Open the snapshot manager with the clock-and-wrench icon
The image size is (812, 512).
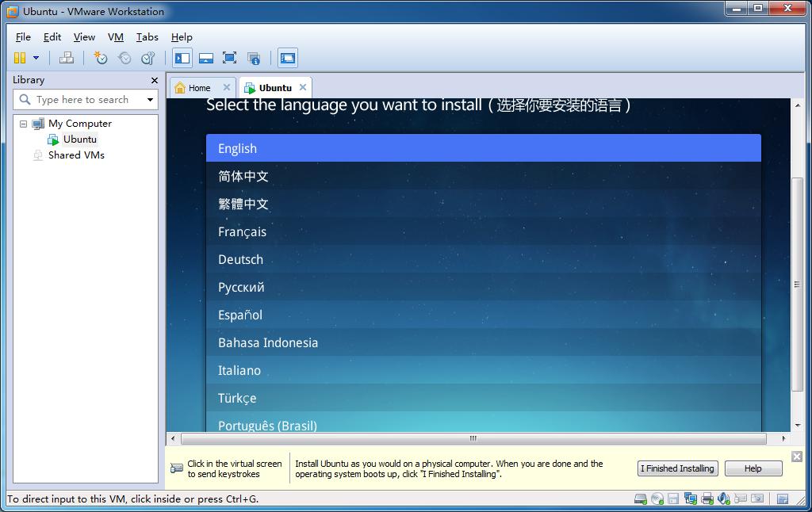coord(148,58)
